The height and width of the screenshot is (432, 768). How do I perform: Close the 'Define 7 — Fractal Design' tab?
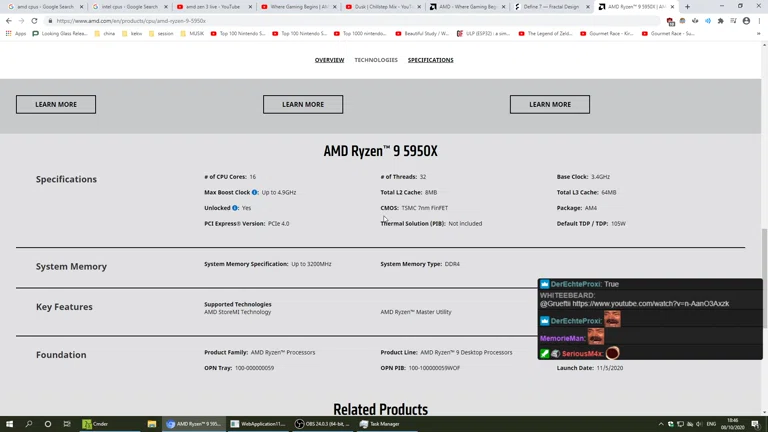pos(588,7)
